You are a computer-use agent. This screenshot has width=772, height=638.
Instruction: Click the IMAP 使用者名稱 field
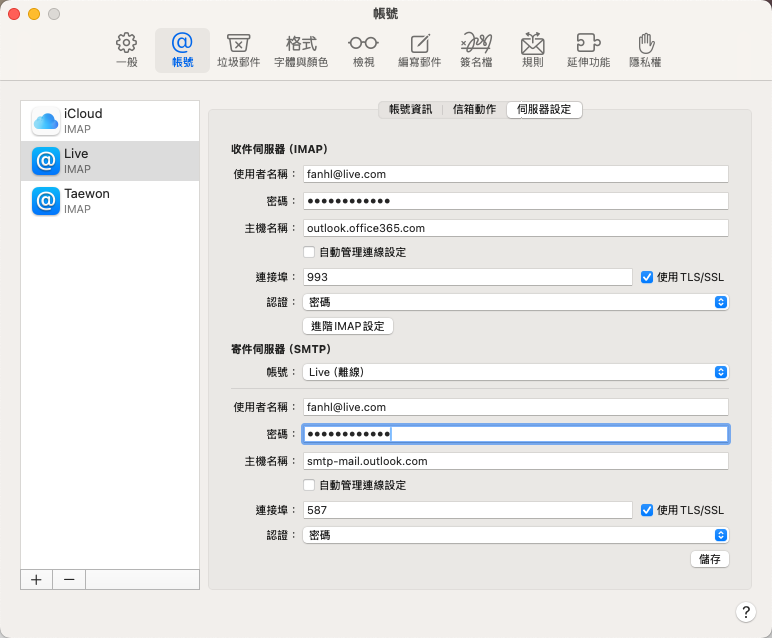515,174
